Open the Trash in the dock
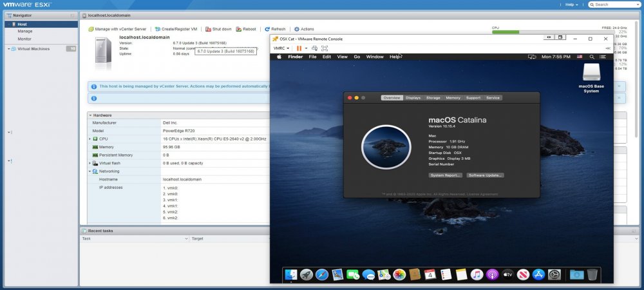This screenshot has height=290, width=644. pos(592,275)
